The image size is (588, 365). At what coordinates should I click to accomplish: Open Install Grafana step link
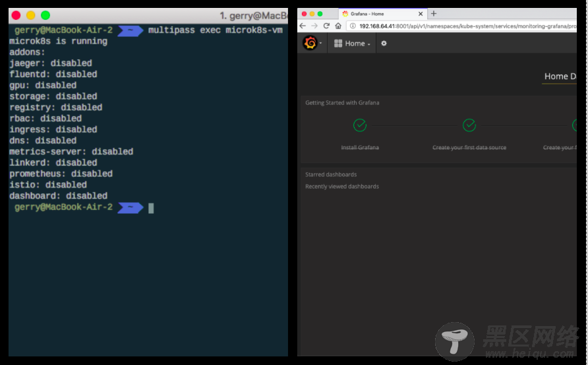360,148
